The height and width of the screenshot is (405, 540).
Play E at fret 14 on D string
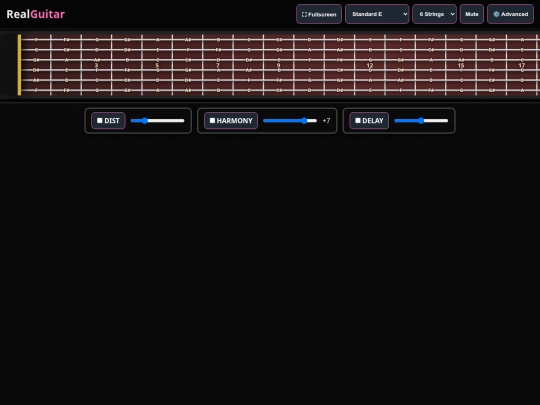(x=431, y=70)
